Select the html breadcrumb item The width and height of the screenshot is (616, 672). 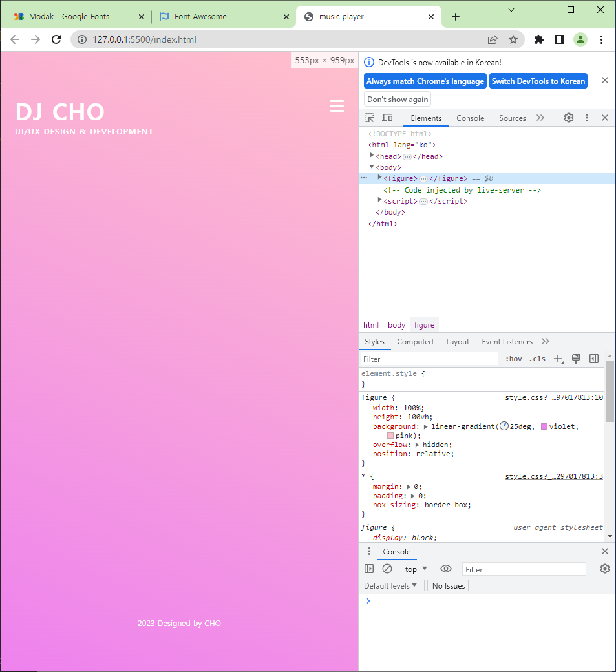click(x=371, y=325)
